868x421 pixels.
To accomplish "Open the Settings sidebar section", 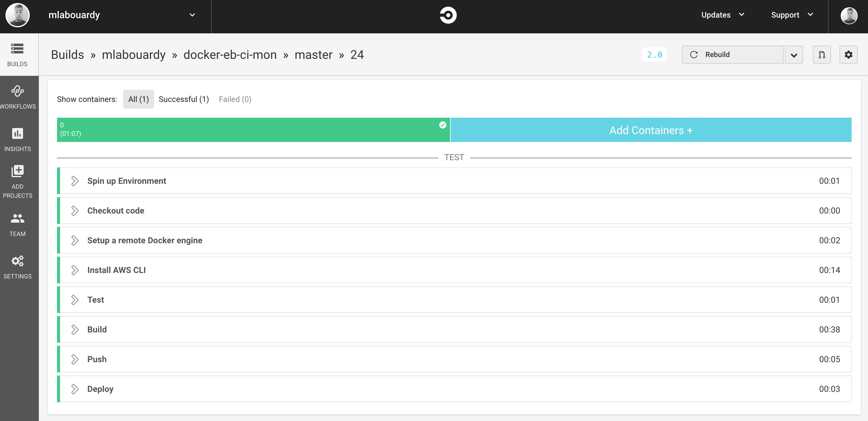I will pos(18,267).
